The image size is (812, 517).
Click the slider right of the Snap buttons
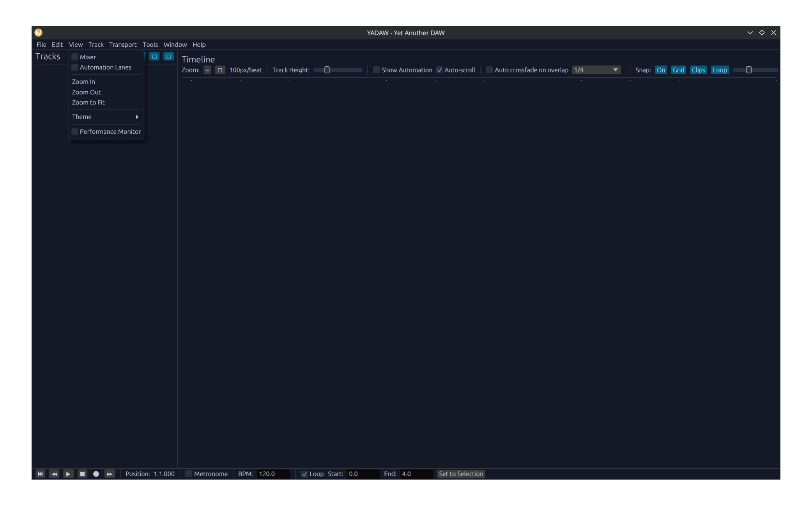[x=755, y=70]
